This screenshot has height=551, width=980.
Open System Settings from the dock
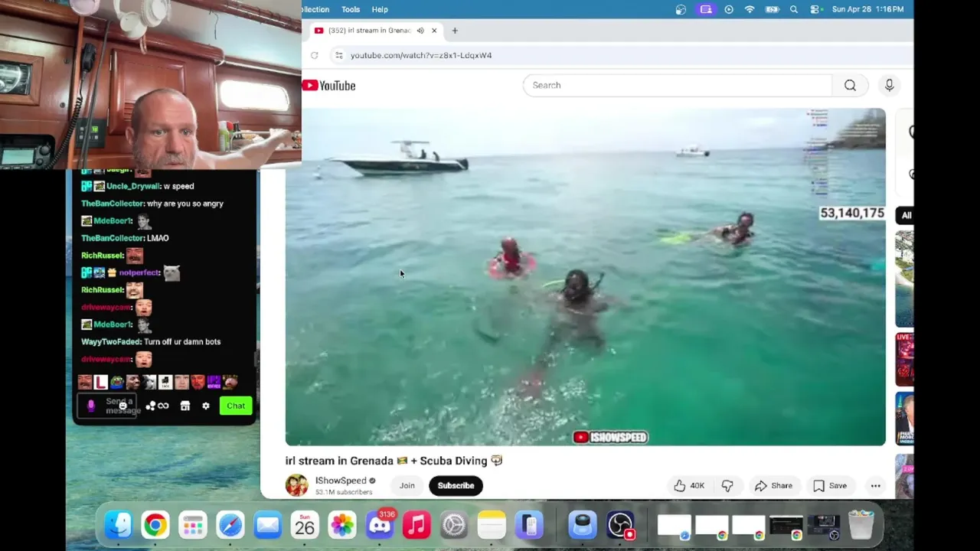(x=454, y=525)
